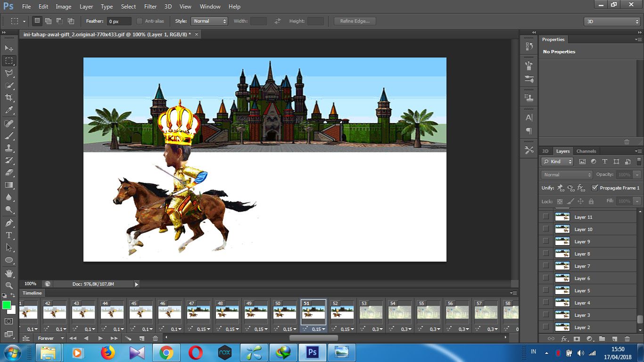Screen dimensions: 644x362
Task: Open the Filter menu
Action: point(150,7)
